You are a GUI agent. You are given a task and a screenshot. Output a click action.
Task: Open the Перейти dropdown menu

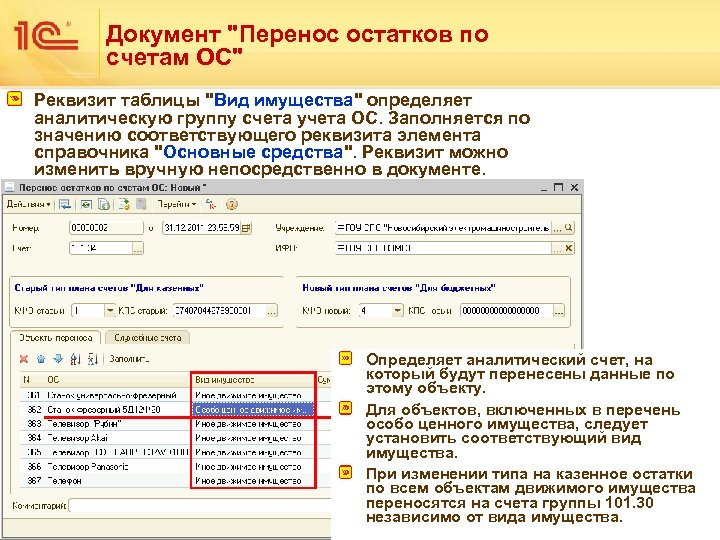click(176, 204)
